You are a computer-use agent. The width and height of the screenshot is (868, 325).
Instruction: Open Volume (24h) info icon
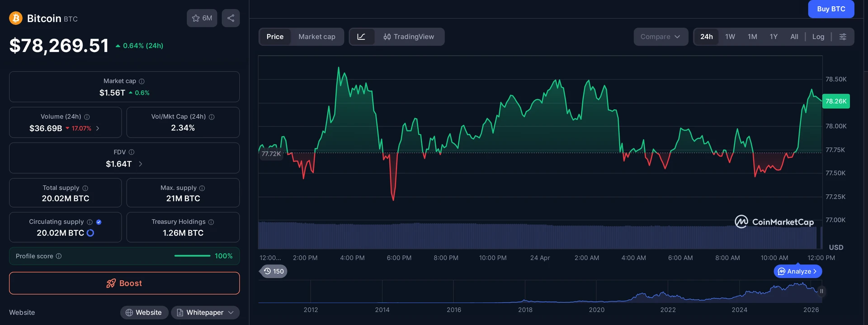[x=87, y=117]
